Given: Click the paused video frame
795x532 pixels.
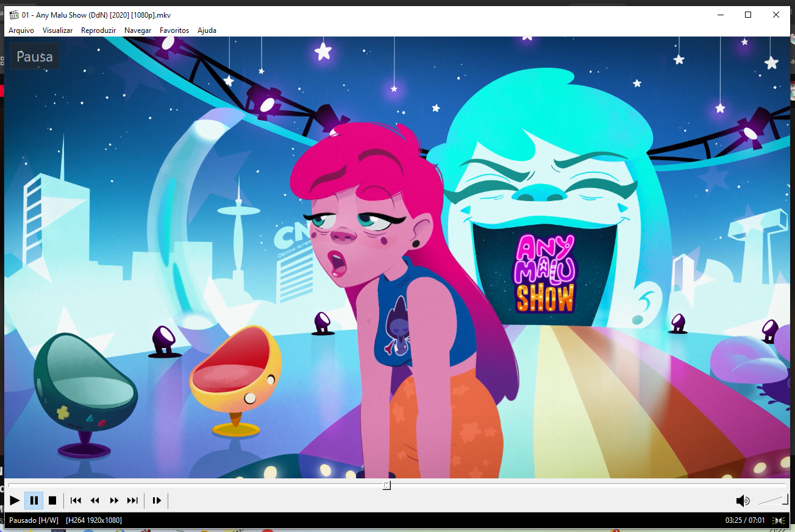Looking at the screenshot, I should click(397, 257).
